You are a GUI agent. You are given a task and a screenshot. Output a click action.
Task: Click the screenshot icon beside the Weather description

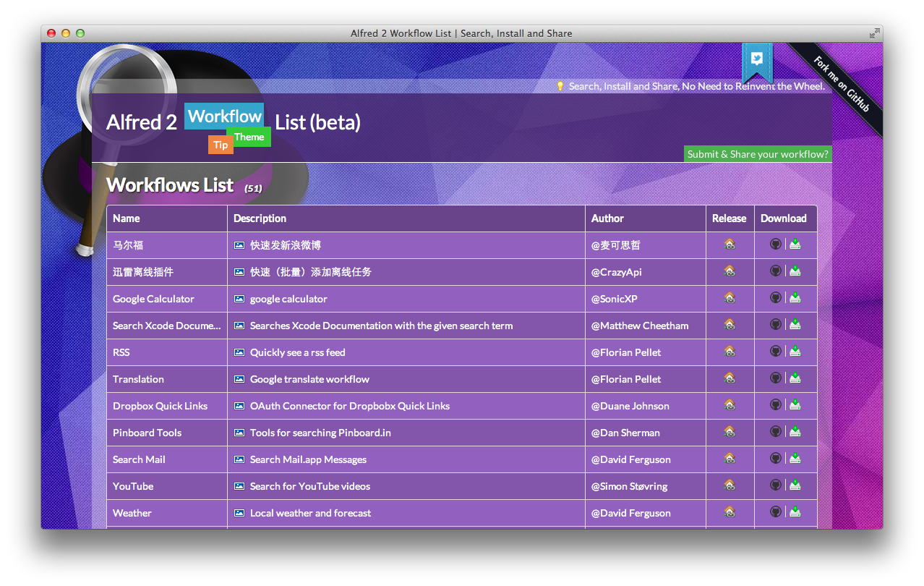pyautogui.click(x=239, y=513)
